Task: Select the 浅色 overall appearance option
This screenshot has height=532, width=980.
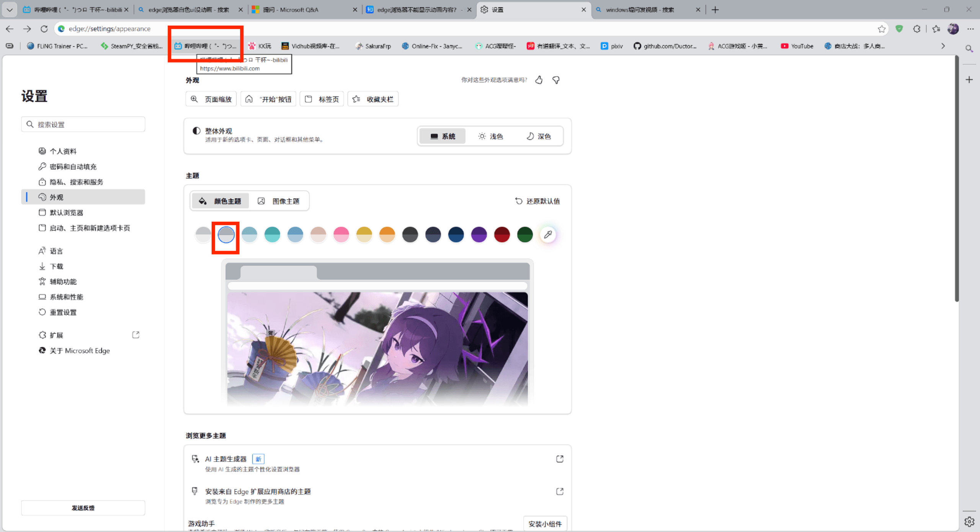Action: [490, 137]
